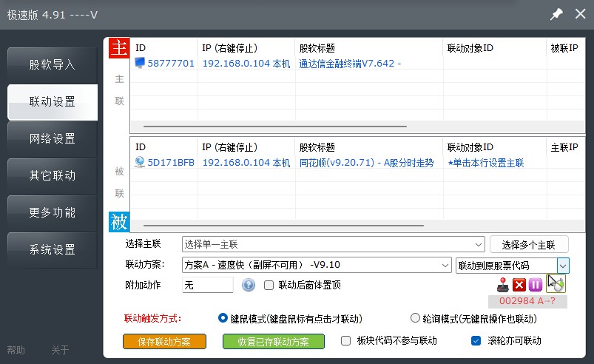Click the mouse pointer icon
The width and height of the screenshot is (594, 364).
(554, 284)
